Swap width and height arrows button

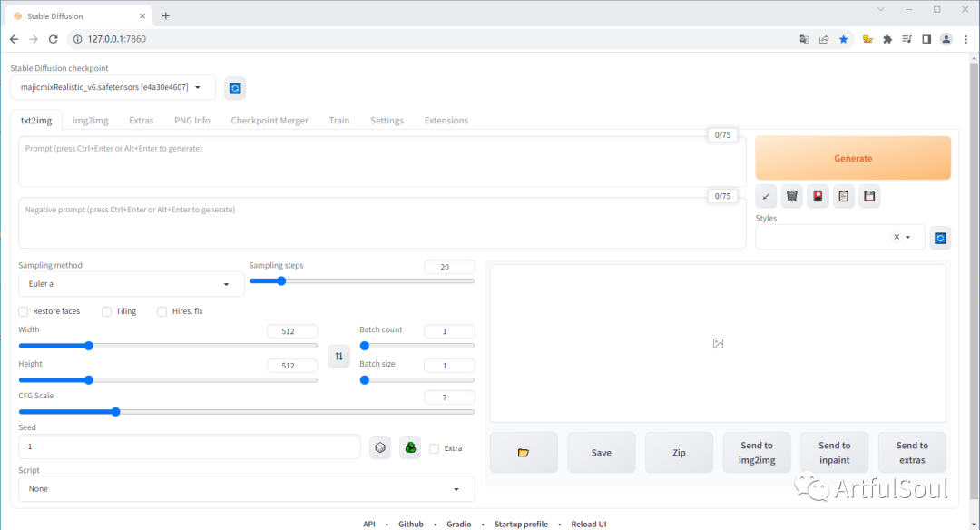point(338,357)
